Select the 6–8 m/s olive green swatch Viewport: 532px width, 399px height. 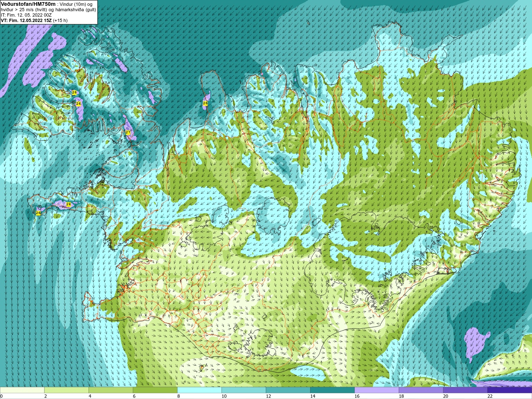[155, 390]
